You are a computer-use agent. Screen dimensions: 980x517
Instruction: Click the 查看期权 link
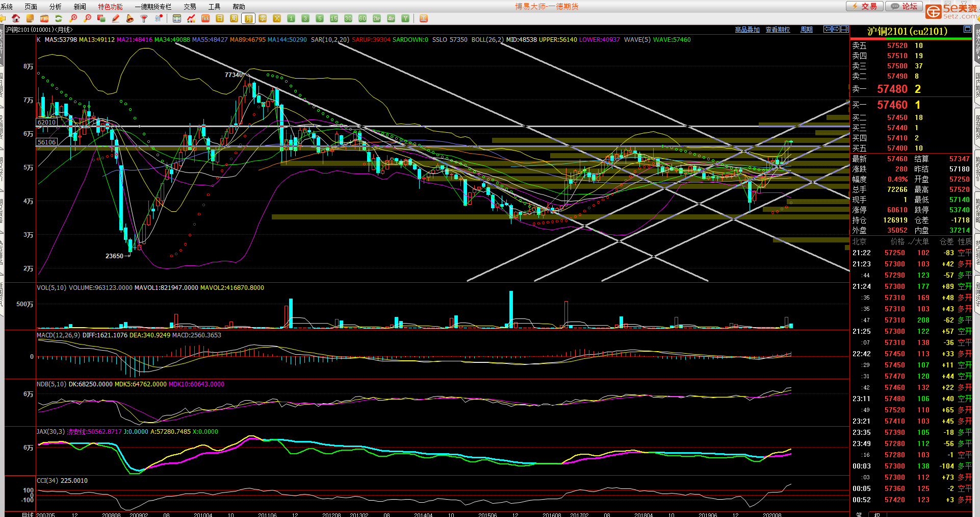(778, 30)
